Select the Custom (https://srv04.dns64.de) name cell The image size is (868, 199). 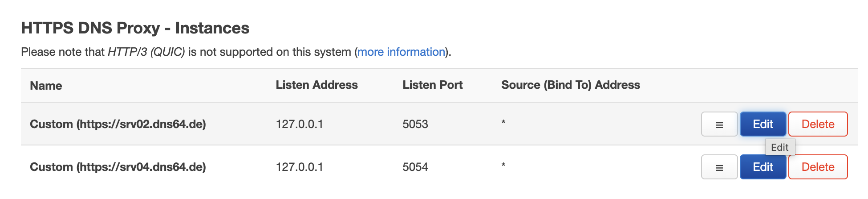tap(118, 167)
